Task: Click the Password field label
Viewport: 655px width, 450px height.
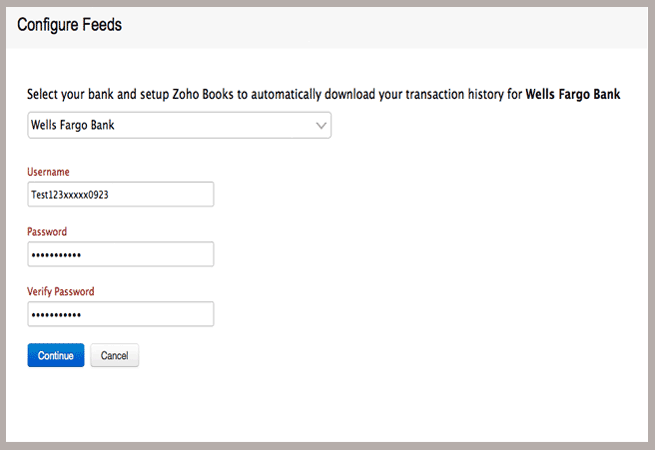Action: [47, 232]
